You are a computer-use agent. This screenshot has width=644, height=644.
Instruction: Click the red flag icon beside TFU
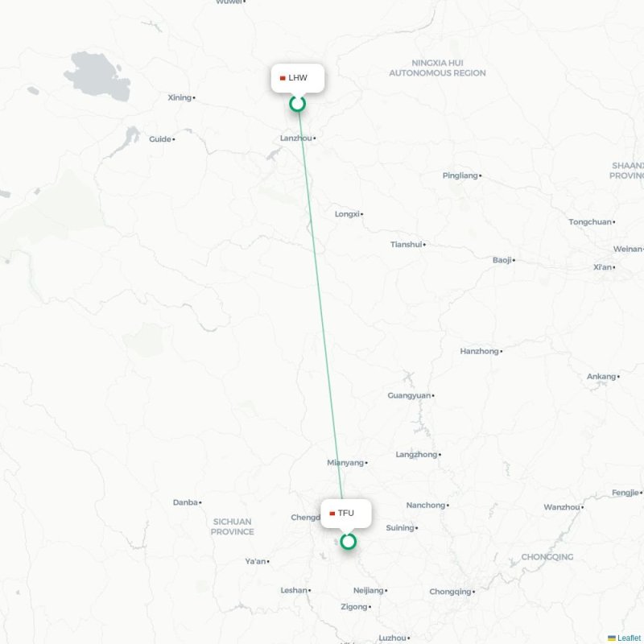[332, 514]
